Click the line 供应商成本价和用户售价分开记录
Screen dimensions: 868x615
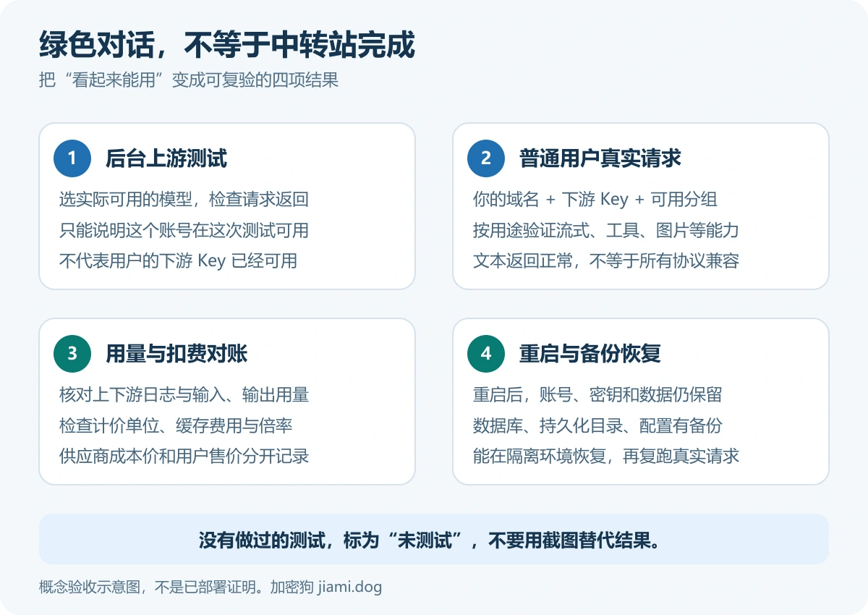coord(184,457)
